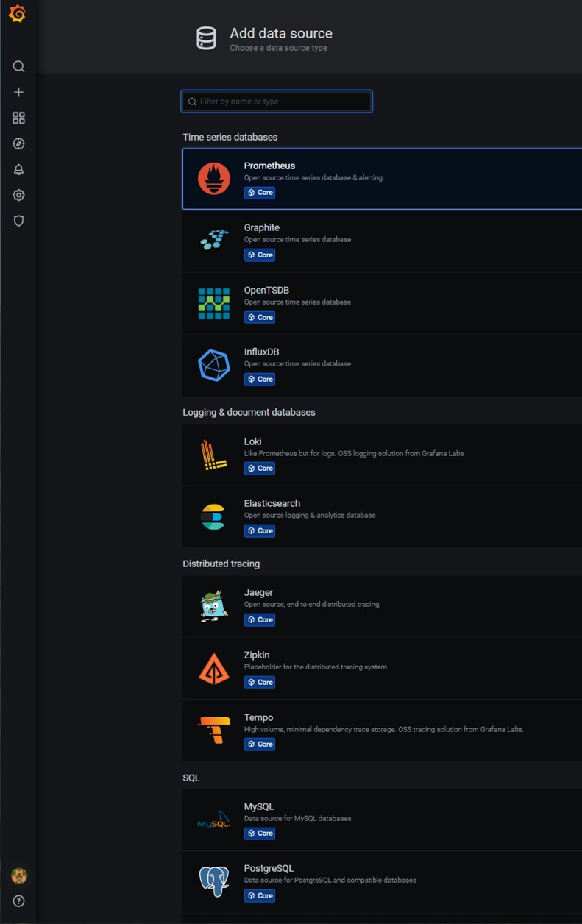Select the Zipkin data source name

click(x=257, y=655)
